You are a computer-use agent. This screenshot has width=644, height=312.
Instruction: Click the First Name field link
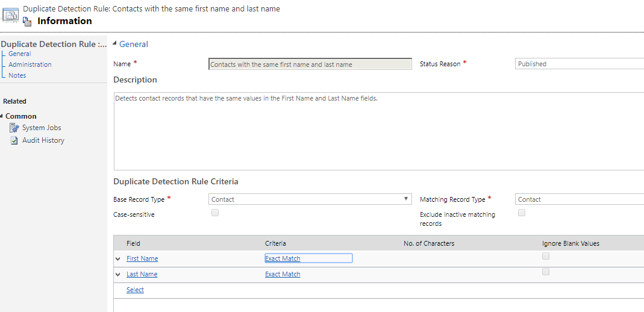click(142, 258)
